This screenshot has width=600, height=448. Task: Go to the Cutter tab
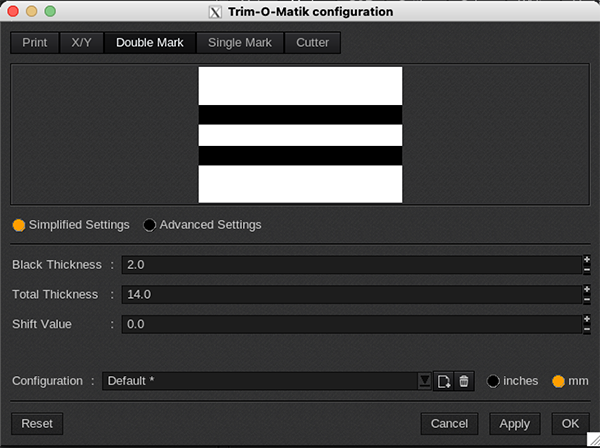pyautogui.click(x=313, y=42)
